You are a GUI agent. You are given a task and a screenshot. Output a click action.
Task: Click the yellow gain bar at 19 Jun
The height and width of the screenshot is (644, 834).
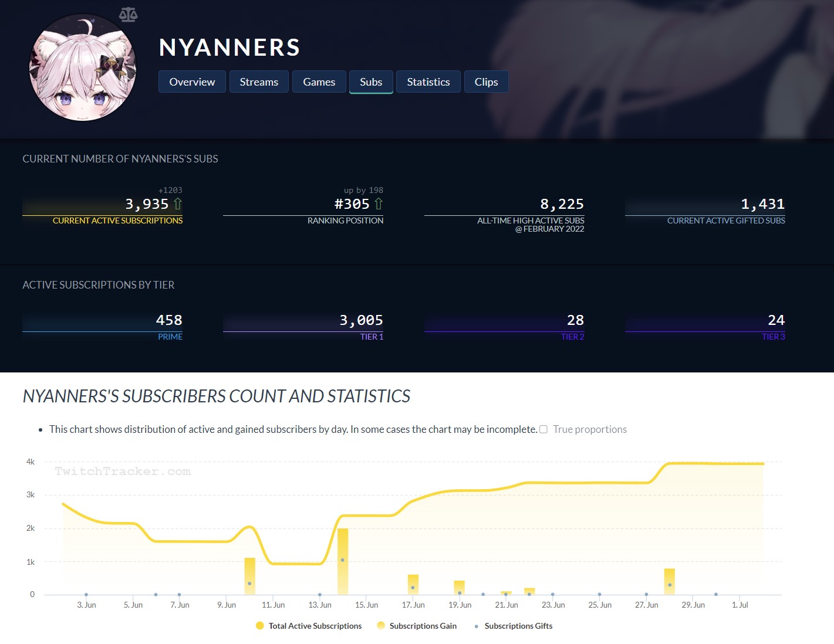click(460, 588)
